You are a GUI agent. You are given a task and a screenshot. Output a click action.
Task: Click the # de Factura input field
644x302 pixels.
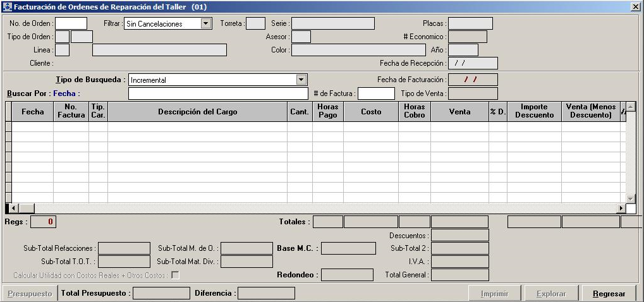[x=376, y=94]
